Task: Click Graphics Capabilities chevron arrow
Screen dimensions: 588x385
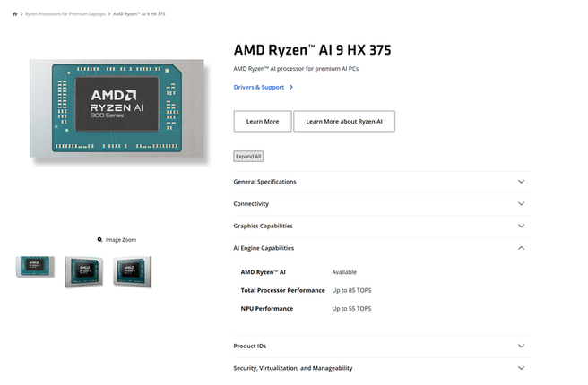Action: click(x=522, y=226)
